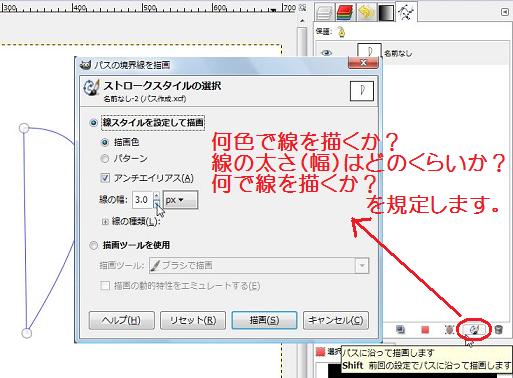This screenshot has height=378, width=513.
Task: Click the path preview thumbnail in dialog header
Action: (362, 91)
